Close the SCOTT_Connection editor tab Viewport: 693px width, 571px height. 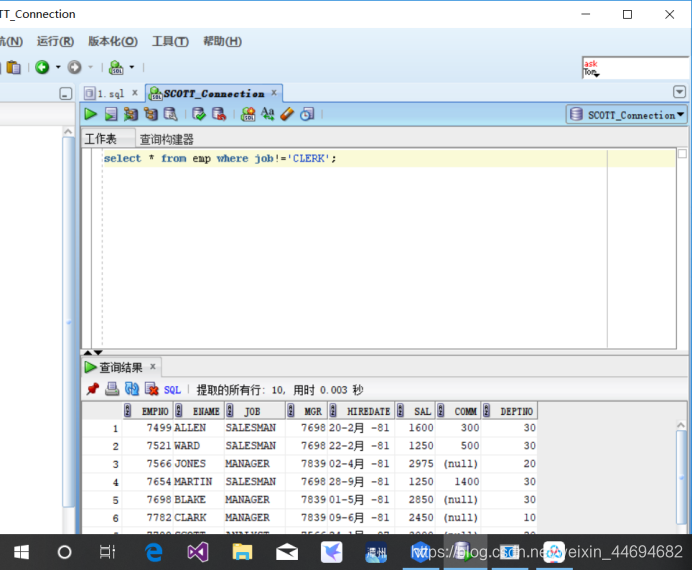pos(274,93)
